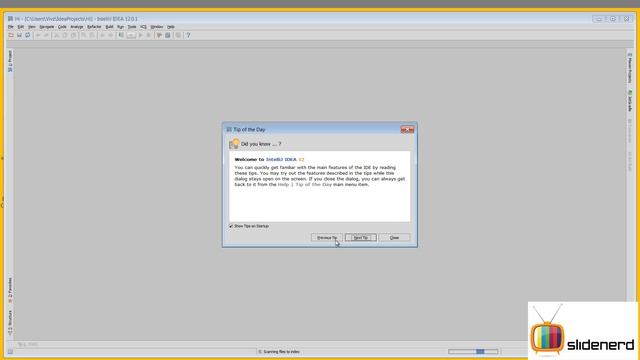Click the Forward navigation arrow icon
640x360 pixels.
click(111, 36)
